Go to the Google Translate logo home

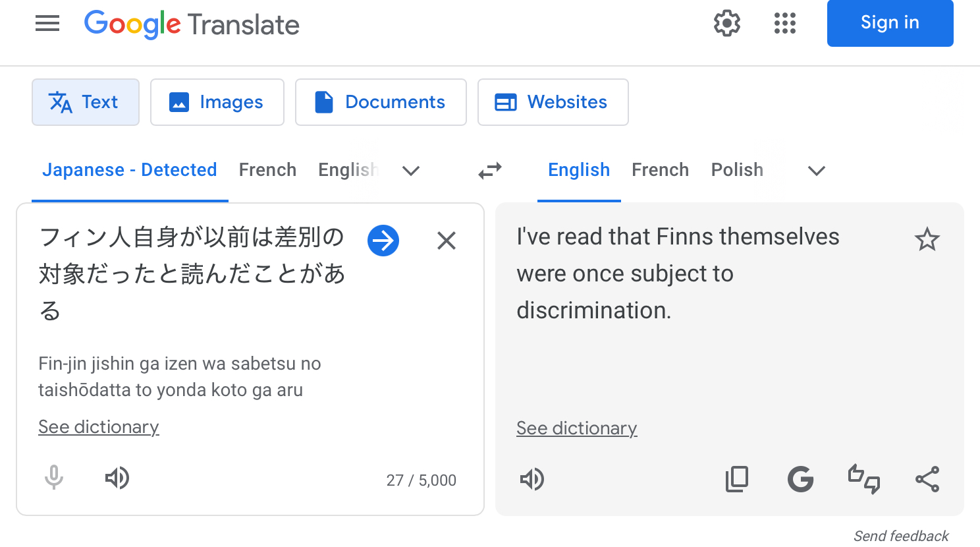[x=192, y=24]
